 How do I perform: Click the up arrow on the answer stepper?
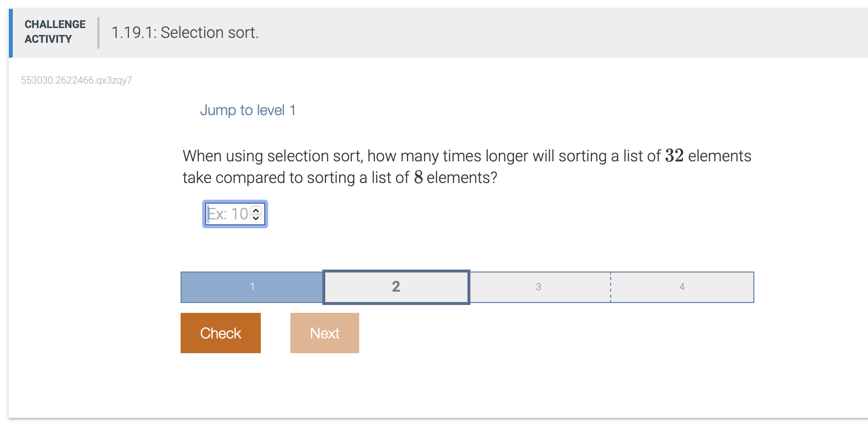tap(257, 210)
